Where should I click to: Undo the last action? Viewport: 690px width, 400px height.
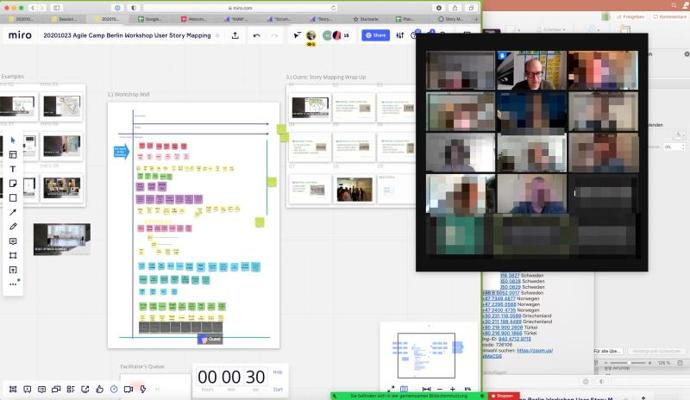pyautogui.click(x=257, y=36)
